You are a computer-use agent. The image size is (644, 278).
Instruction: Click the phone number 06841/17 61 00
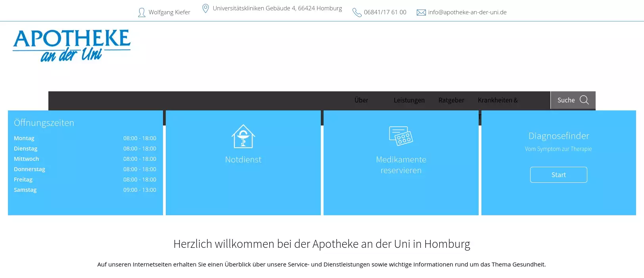point(385,12)
